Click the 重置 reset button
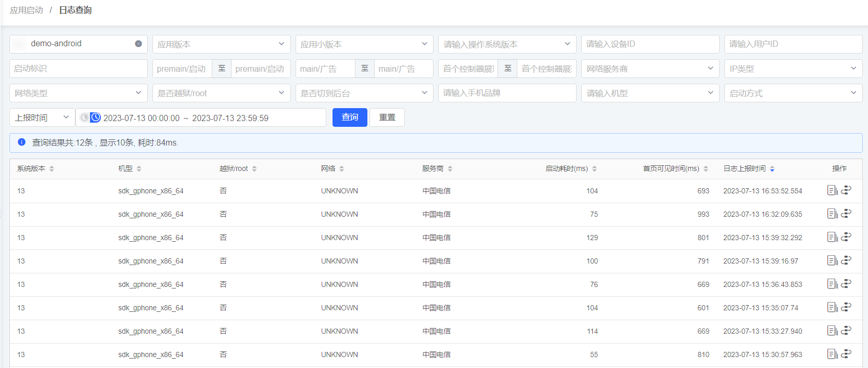 pos(387,117)
